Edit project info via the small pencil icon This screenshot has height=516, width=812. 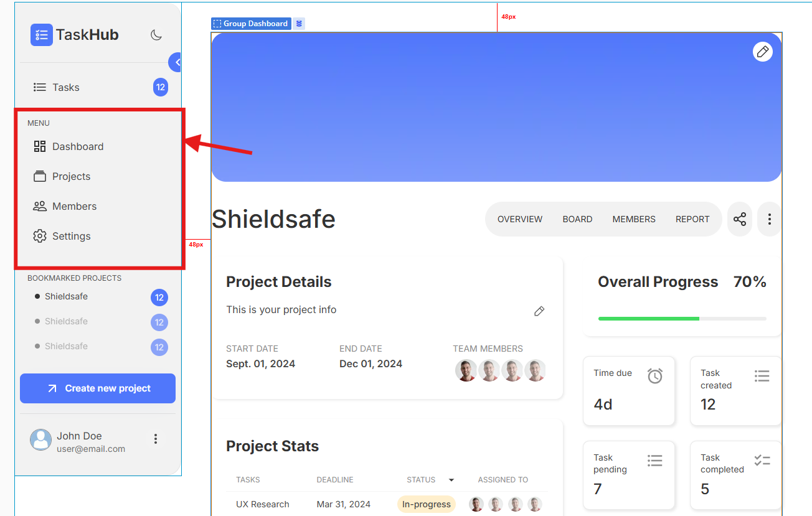click(x=539, y=311)
